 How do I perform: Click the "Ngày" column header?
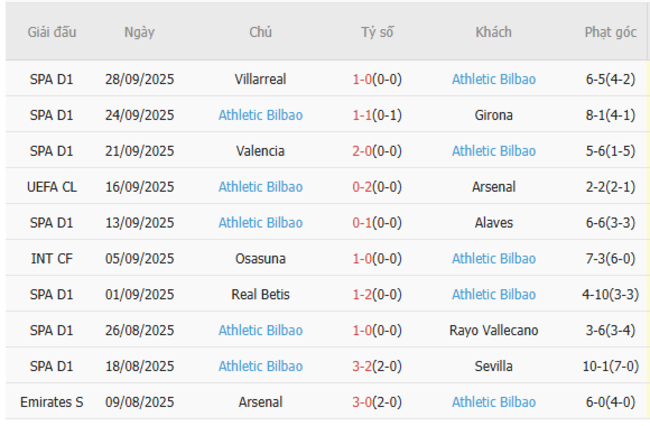tap(139, 32)
